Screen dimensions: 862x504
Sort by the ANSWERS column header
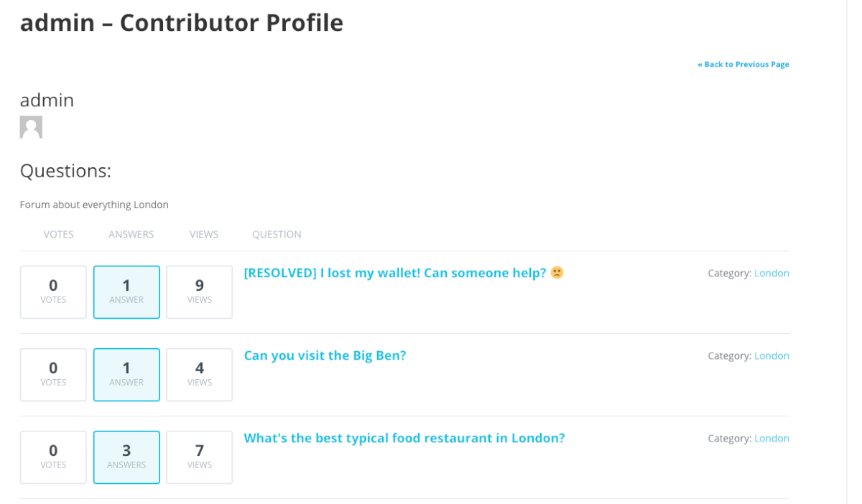tap(131, 235)
